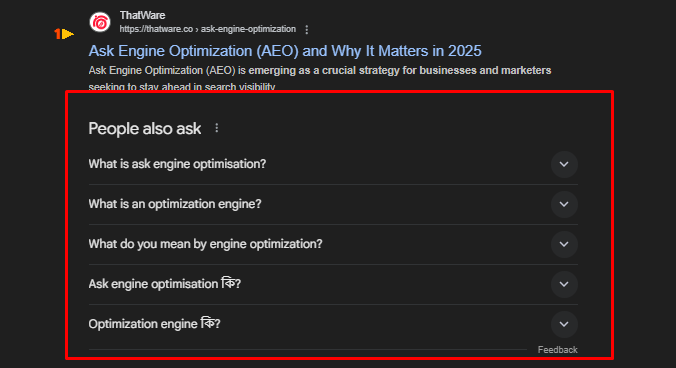Expand chevron for What is ask engine optimisation?
Viewport: 676px width, 368px height.
click(564, 164)
